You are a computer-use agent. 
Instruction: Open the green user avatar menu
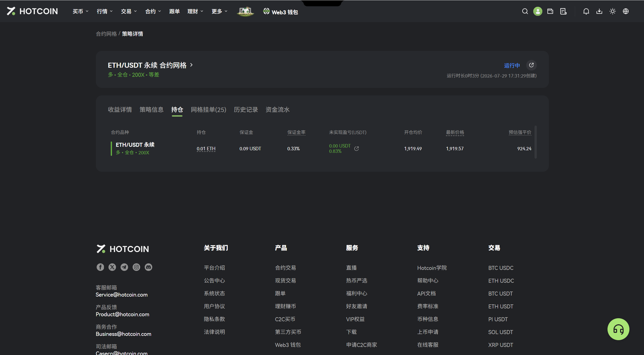tap(538, 11)
